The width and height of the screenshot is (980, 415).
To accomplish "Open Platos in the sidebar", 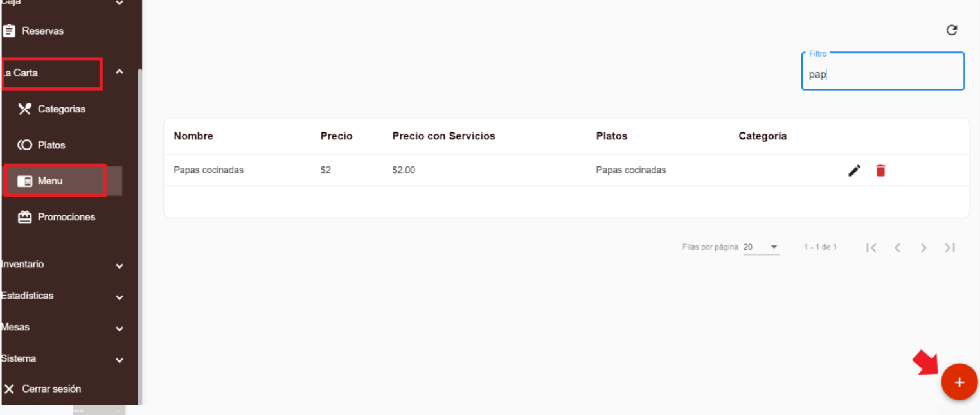I will pos(51,145).
